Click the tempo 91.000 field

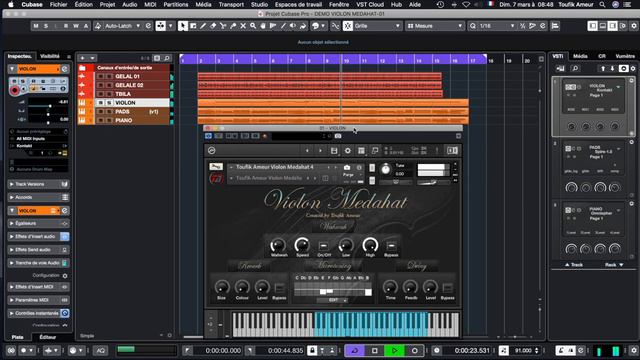point(523,351)
